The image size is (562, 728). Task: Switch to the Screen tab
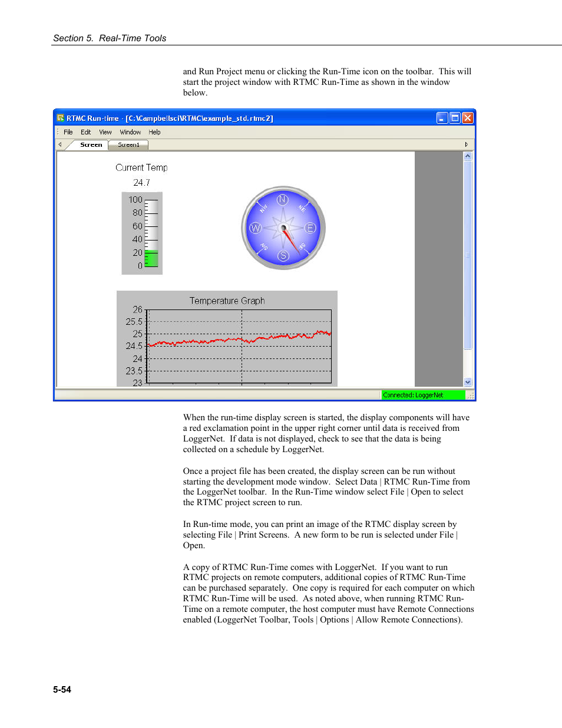(x=91, y=144)
